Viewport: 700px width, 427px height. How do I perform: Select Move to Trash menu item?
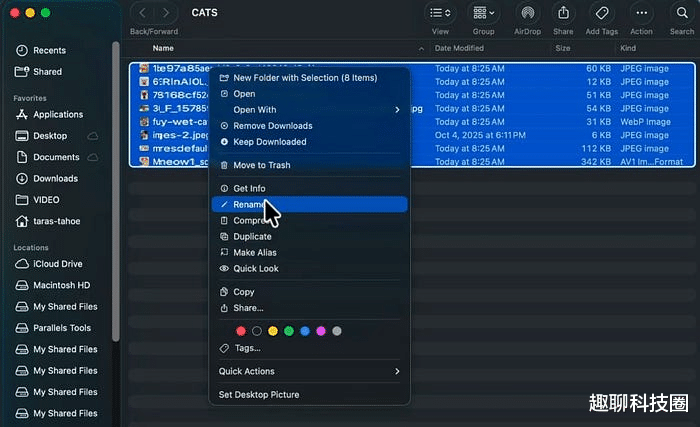[261, 165]
